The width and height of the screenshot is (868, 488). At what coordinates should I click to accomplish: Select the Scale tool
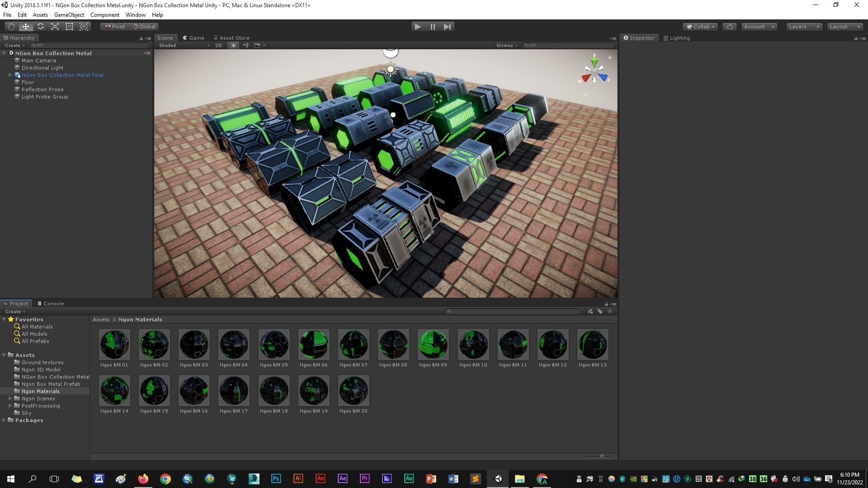click(x=55, y=27)
